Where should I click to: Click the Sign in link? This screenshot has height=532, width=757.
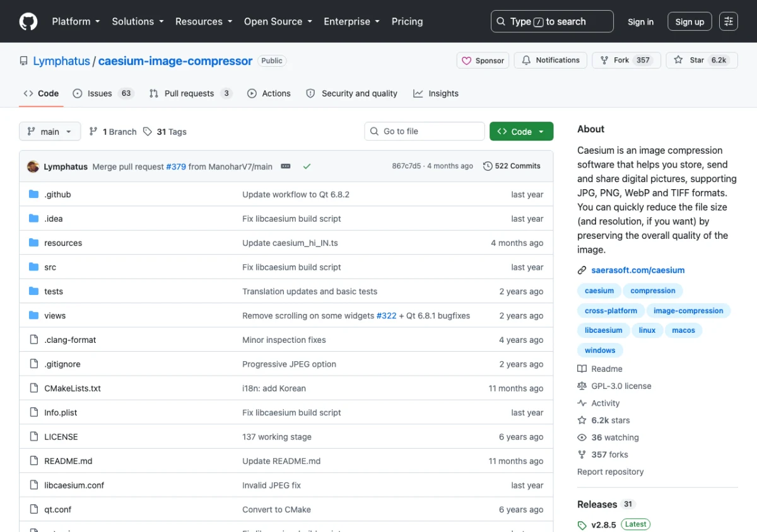[640, 21]
